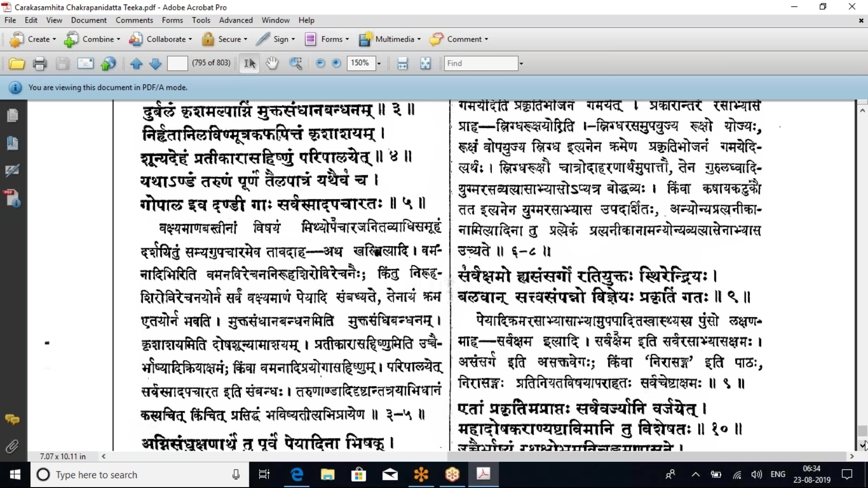Select the Hand tool
The image size is (868, 488).
pos(272,63)
